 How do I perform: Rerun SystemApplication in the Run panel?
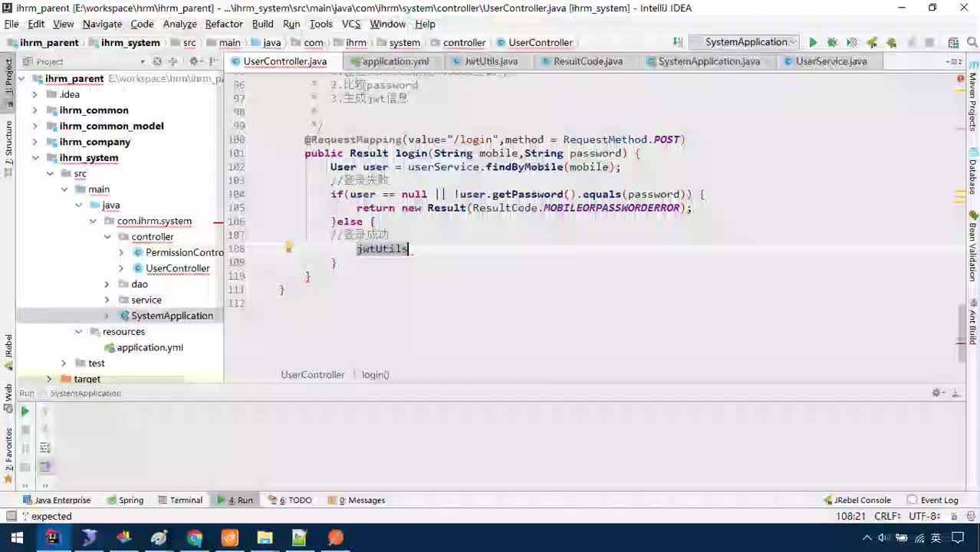(25, 412)
